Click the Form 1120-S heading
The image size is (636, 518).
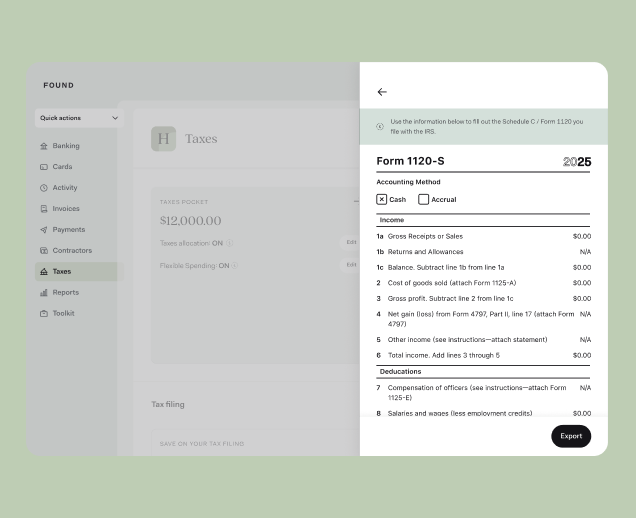(x=410, y=161)
